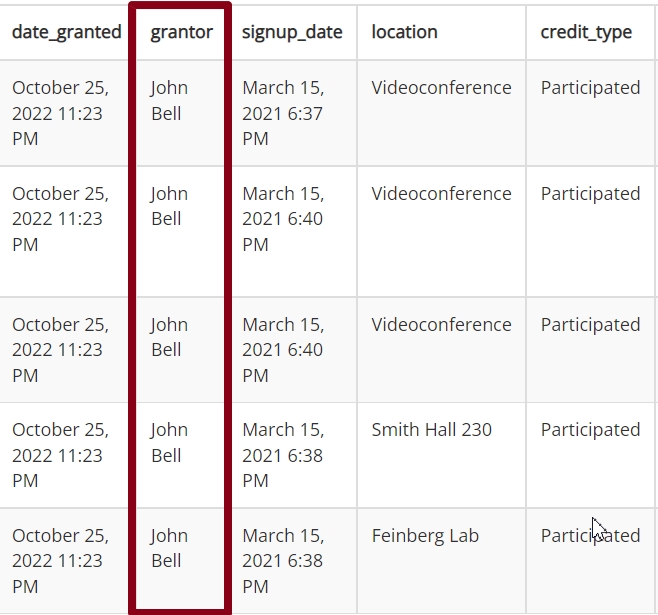
Task: Click first row Videoconference cell
Action: [x=441, y=88]
